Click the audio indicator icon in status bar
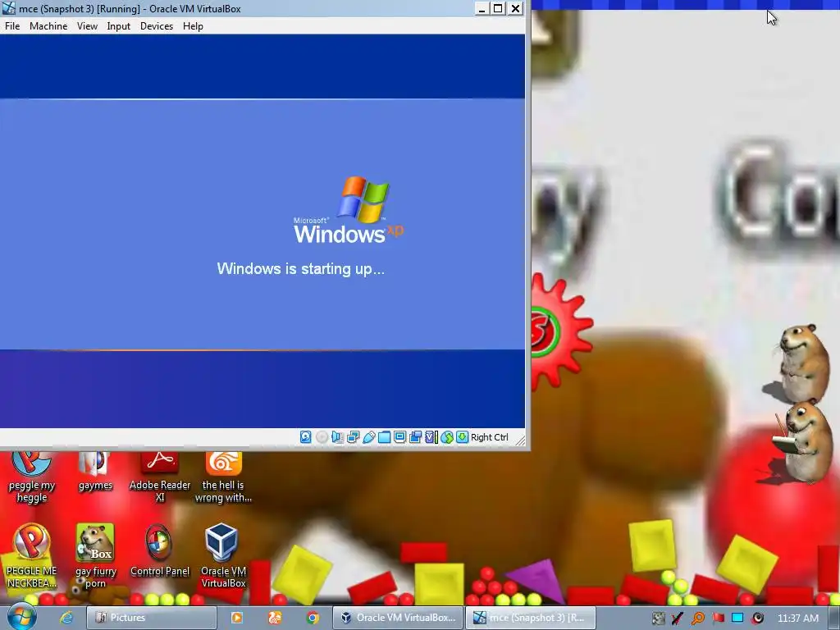Viewport: 840px width, 630px height. click(337, 437)
